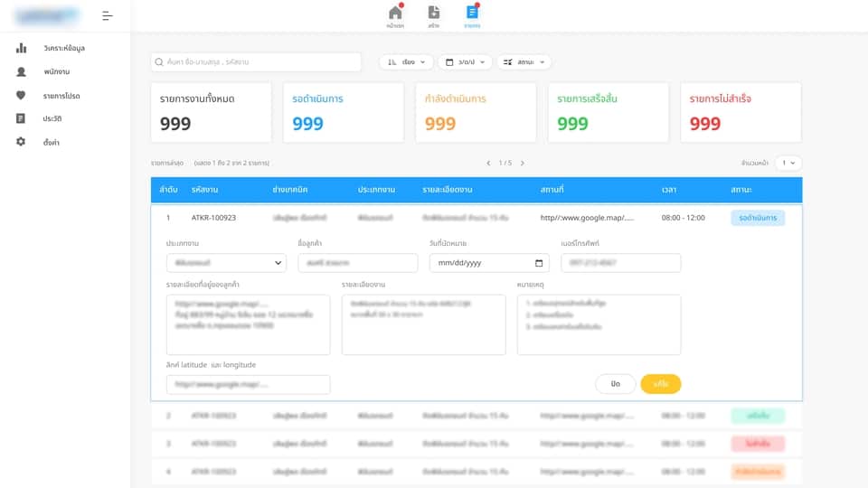Click the ชื่อลูกค้า input field

point(358,263)
